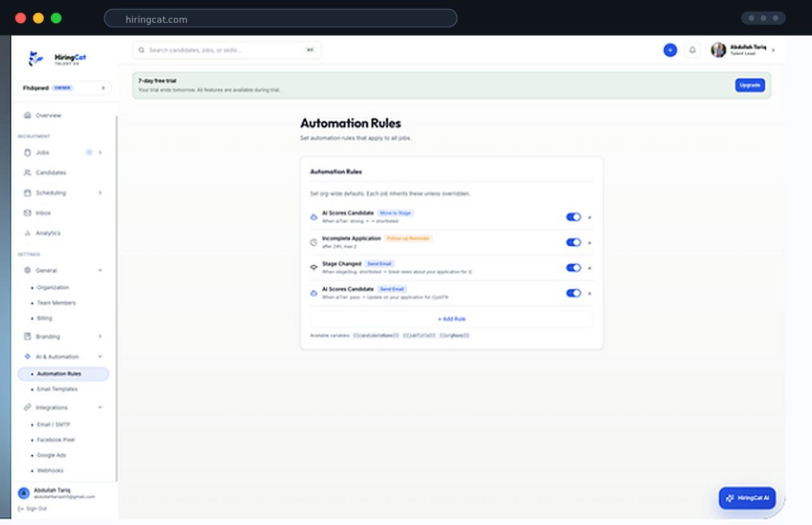Click the + Add Rule button
Viewport: 812px width, 525px height.
click(x=452, y=319)
